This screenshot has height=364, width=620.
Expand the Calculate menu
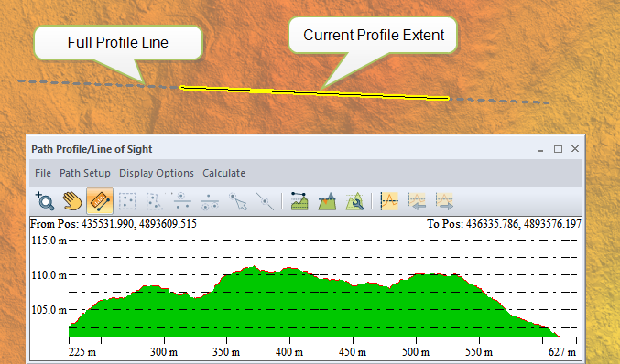tap(223, 173)
